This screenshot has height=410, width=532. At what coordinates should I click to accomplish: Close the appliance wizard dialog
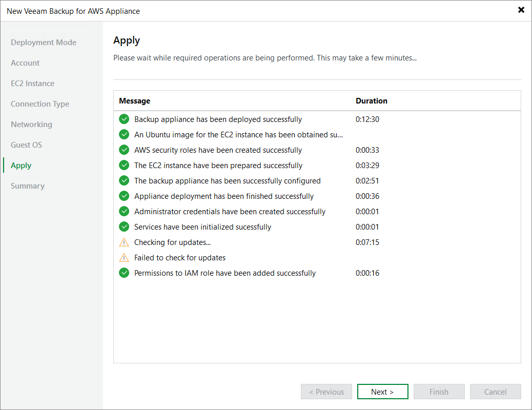tap(521, 10)
